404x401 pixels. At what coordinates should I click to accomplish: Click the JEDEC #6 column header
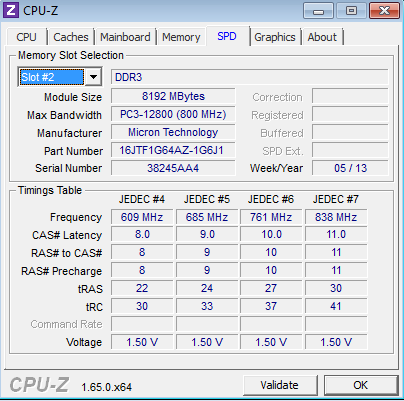tap(271, 199)
